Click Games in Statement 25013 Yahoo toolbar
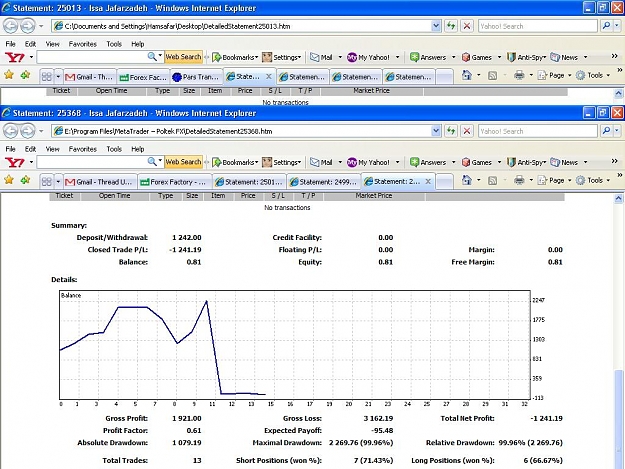This screenshot has width=625, height=469. coord(477,57)
